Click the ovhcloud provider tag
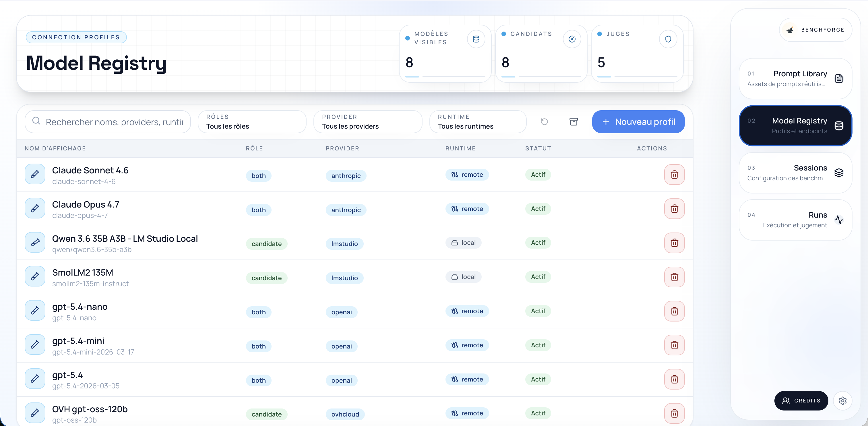 pyautogui.click(x=345, y=414)
